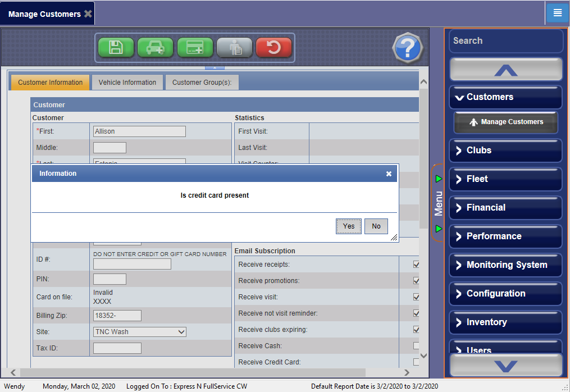
Task: Click the add vehicle car icon
Action: pyautogui.click(x=155, y=48)
